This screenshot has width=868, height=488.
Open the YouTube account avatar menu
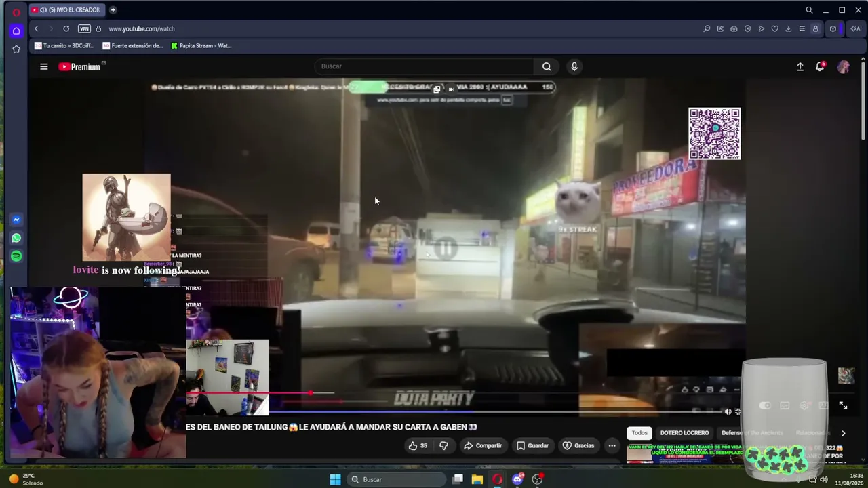pyautogui.click(x=844, y=66)
